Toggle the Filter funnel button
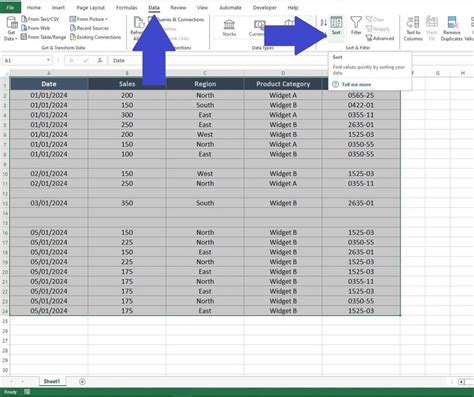Image resolution: width=474 pixels, height=397 pixels. (356, 26)
